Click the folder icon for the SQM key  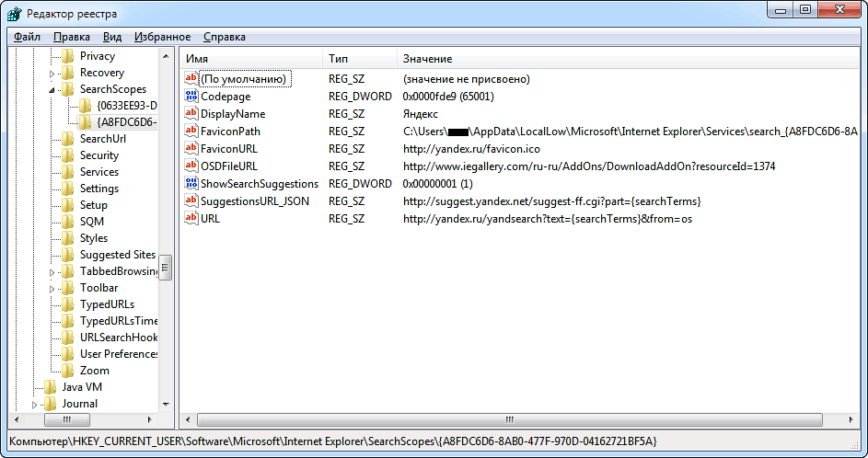tap(67, 222)
